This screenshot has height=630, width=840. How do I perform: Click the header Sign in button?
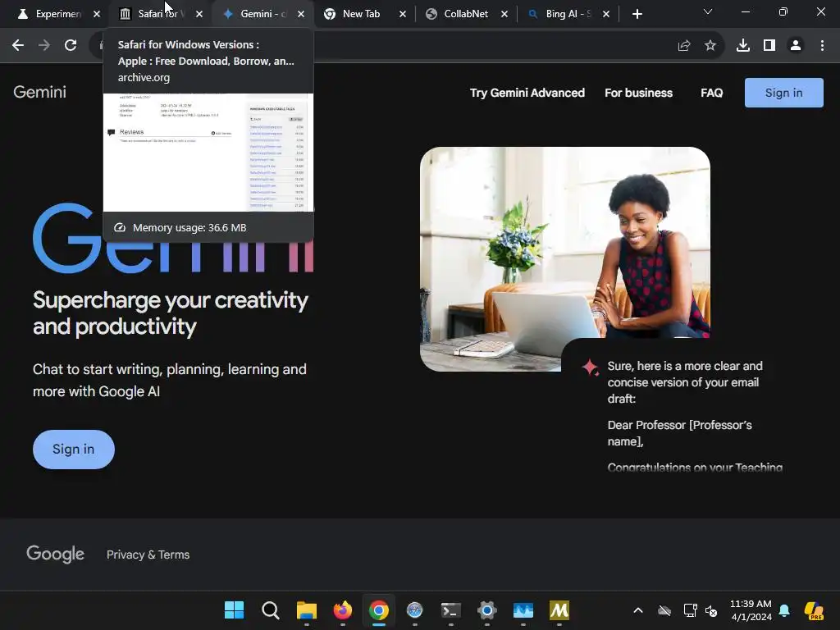coord(783,93)
